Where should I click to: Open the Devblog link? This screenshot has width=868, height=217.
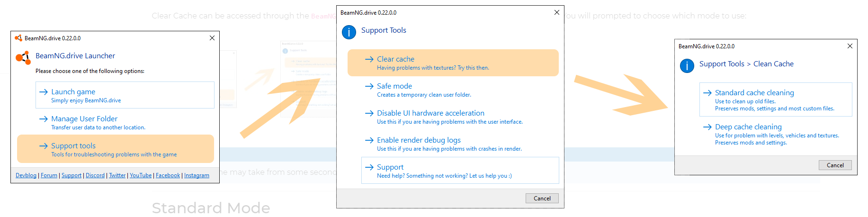26,175
